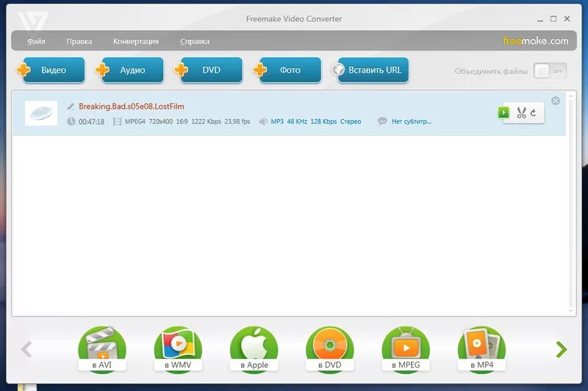Visit the freemake.com link
The height and width of the screenshot is (391, 588).
[536, 40]
